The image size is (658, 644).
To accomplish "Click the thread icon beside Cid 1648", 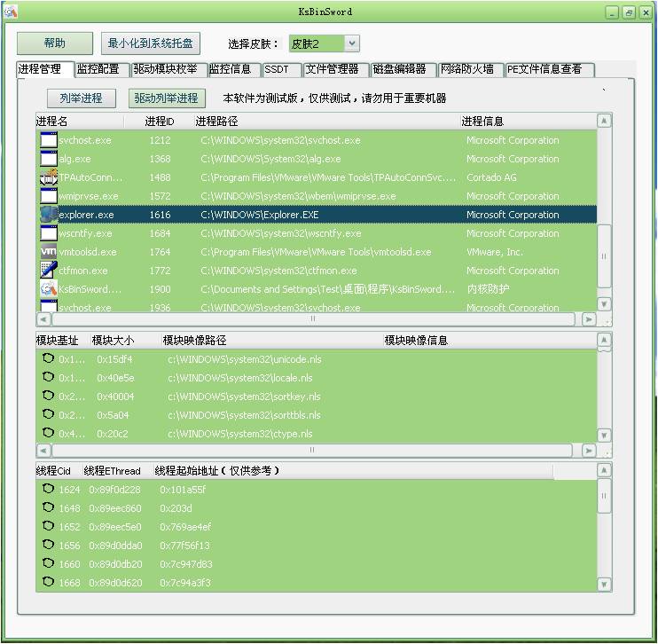I will (x=48, y=507).
